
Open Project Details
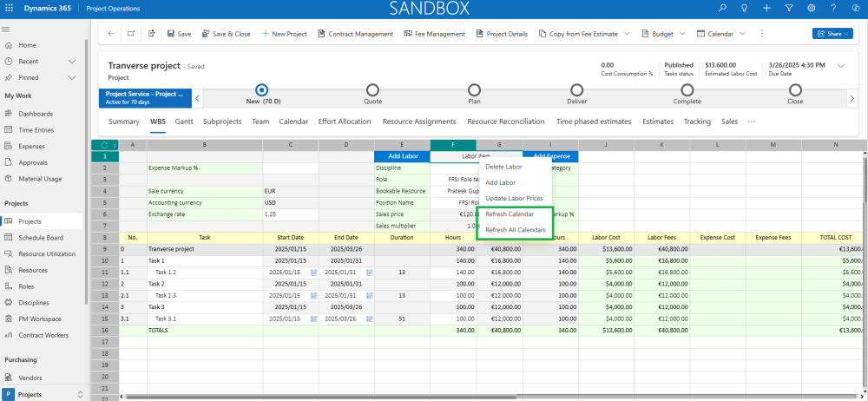(x=502, y=34)
